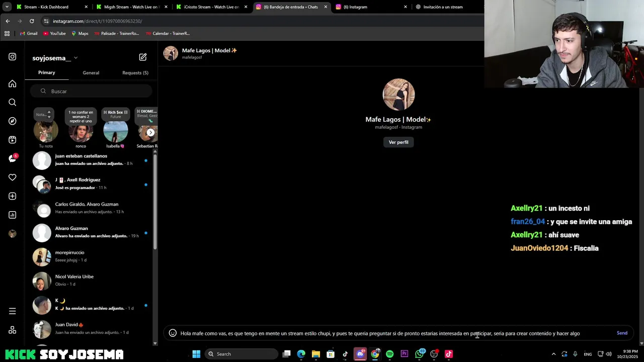This screenshot has height=362, width=644.
Task: Open Maps bookmark
Action: (x=80, y=33)
